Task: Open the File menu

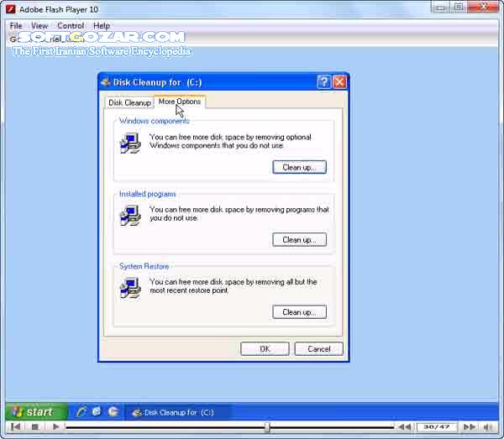Action: point(16,26)
